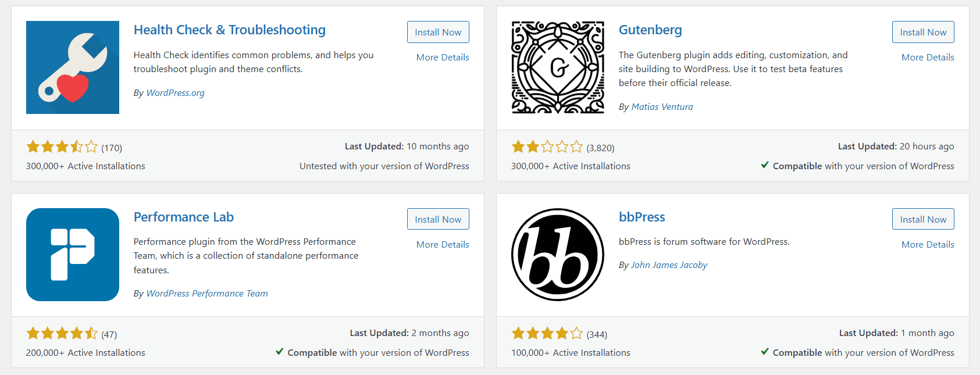Install the Health Check & Troubleshooting plugin

point(438,32)
